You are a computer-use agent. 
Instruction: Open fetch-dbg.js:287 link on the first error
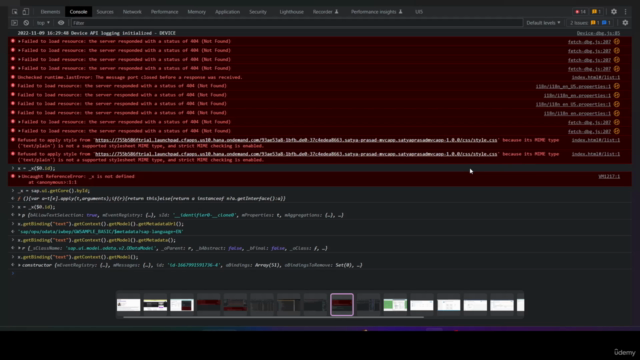coord(589,42)
